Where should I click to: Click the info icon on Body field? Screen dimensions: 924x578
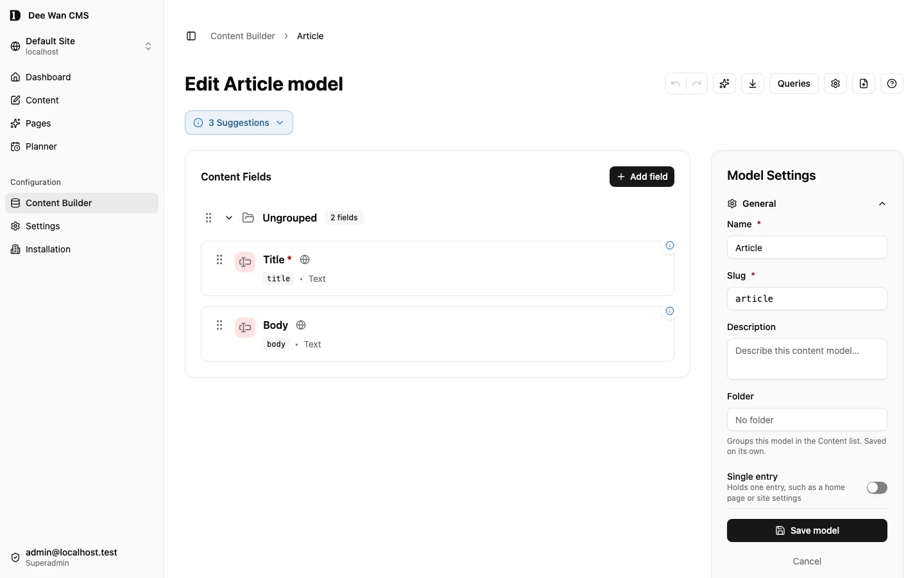[670, 311]
